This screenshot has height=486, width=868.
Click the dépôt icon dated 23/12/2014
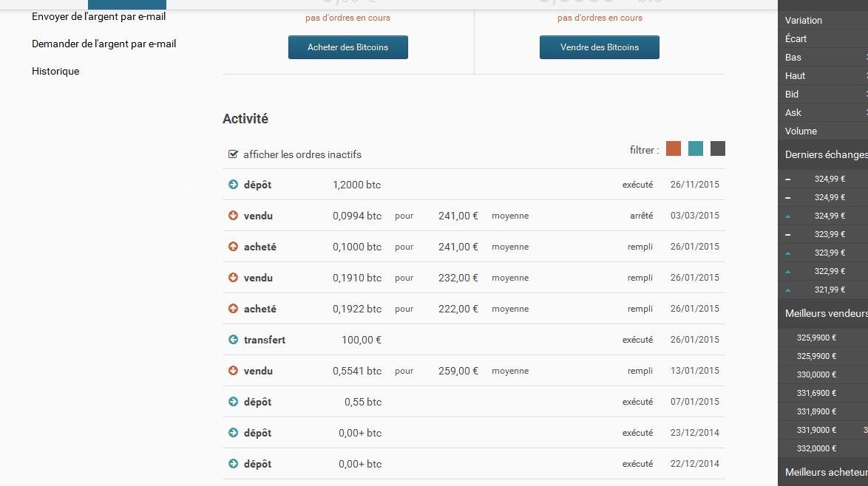233,432
